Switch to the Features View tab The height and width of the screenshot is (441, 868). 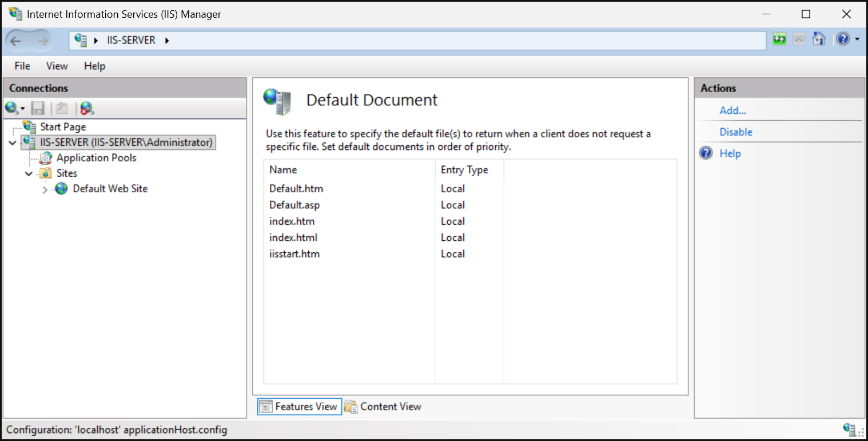coord(300,407)
